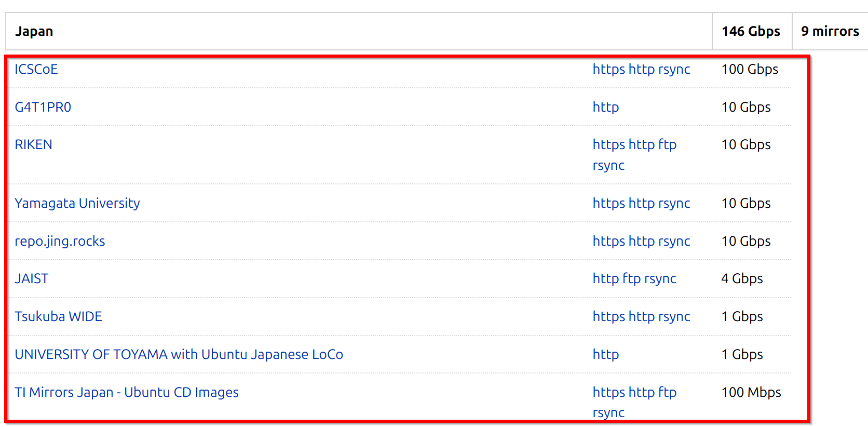Select the Tsukuba WIDE mirror

coord(58,316)
